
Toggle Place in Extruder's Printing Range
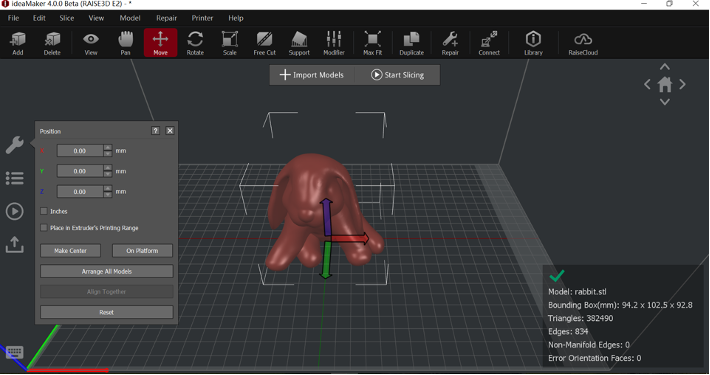tap(44, 228)
